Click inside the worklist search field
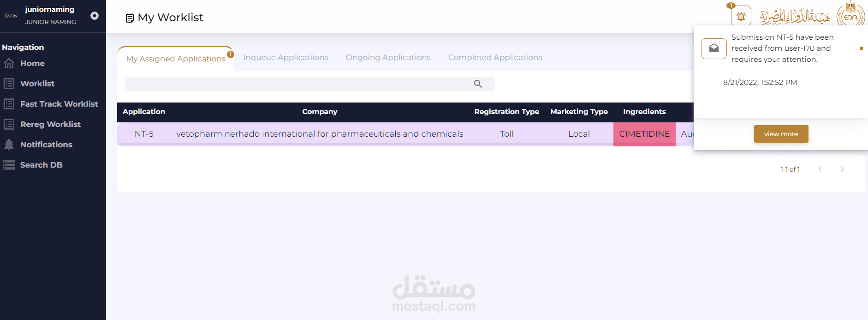 point(309,84)
